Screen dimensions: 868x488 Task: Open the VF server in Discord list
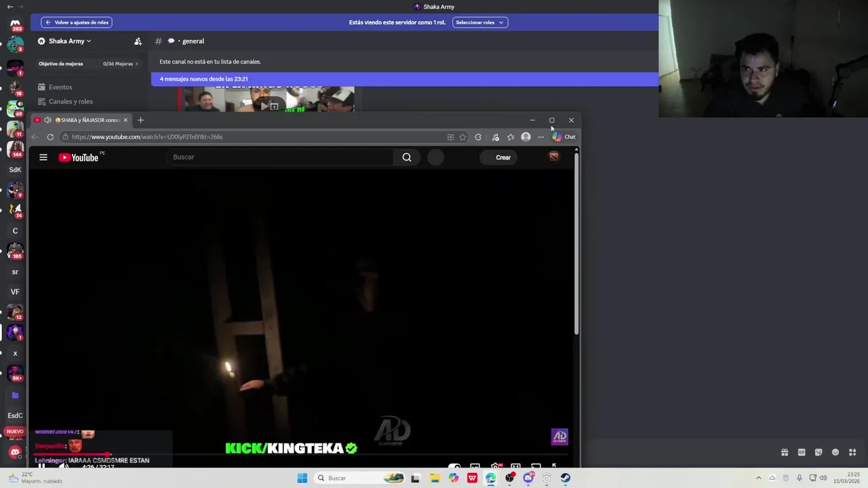coord(15,291)
